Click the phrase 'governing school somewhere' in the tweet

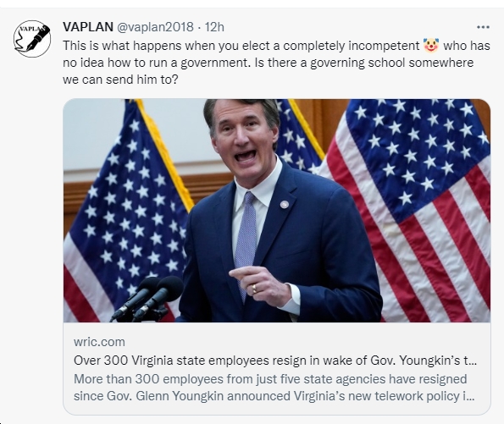(x=392, y=63)
